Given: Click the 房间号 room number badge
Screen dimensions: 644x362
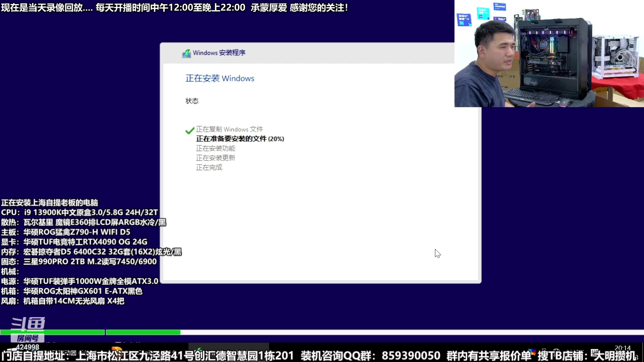Looking at the screenshot, I should (x=27, y=339).
